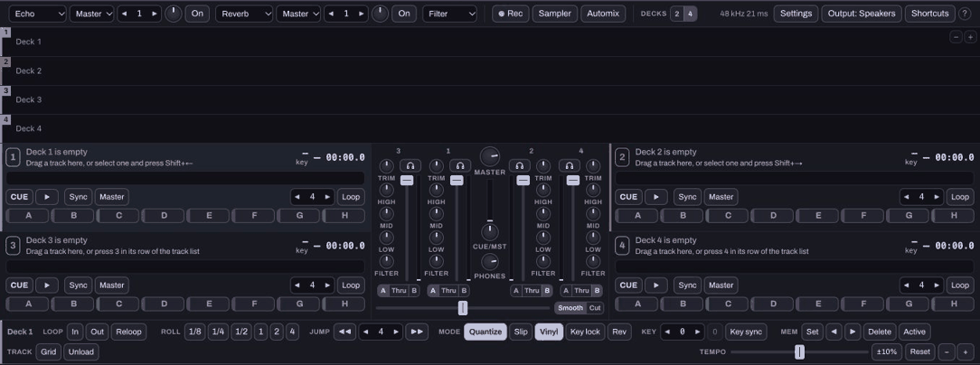Image resolution: width=980 pixels, height=365 pixels.
Task: Go to previous memory cue arrow
Action: 834,332
